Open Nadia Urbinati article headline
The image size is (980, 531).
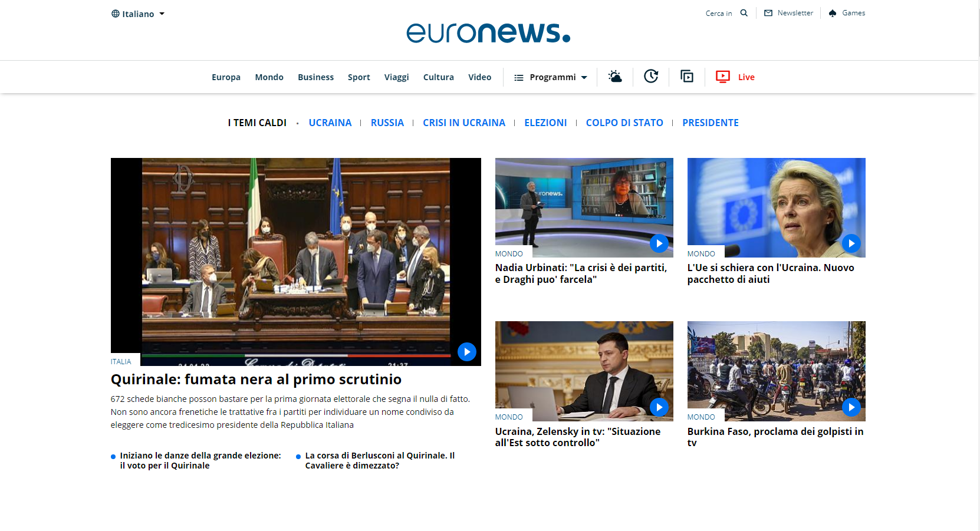581,273
